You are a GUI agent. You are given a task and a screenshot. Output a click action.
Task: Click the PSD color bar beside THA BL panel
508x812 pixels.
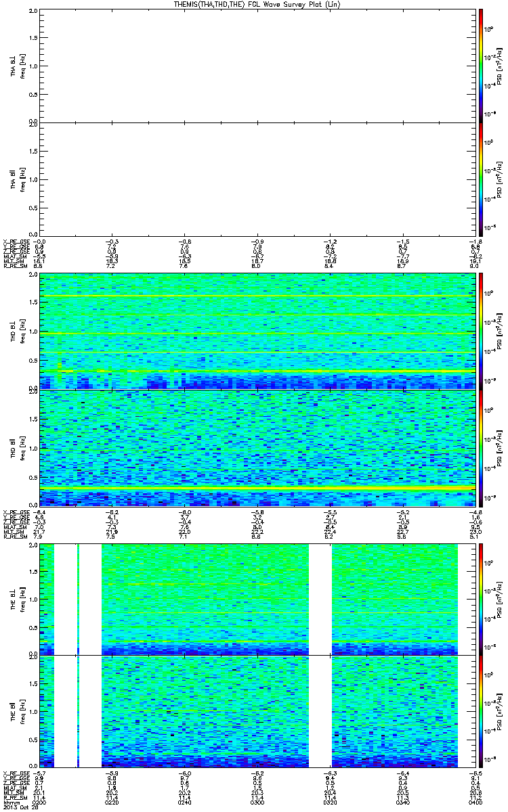pos(481,66)
